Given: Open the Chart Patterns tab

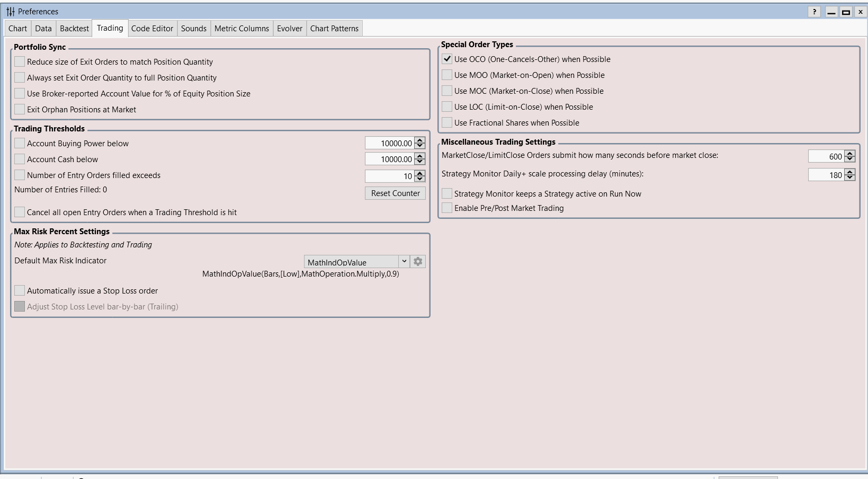Looking at the screenshot, I should [x=334, y=29].
